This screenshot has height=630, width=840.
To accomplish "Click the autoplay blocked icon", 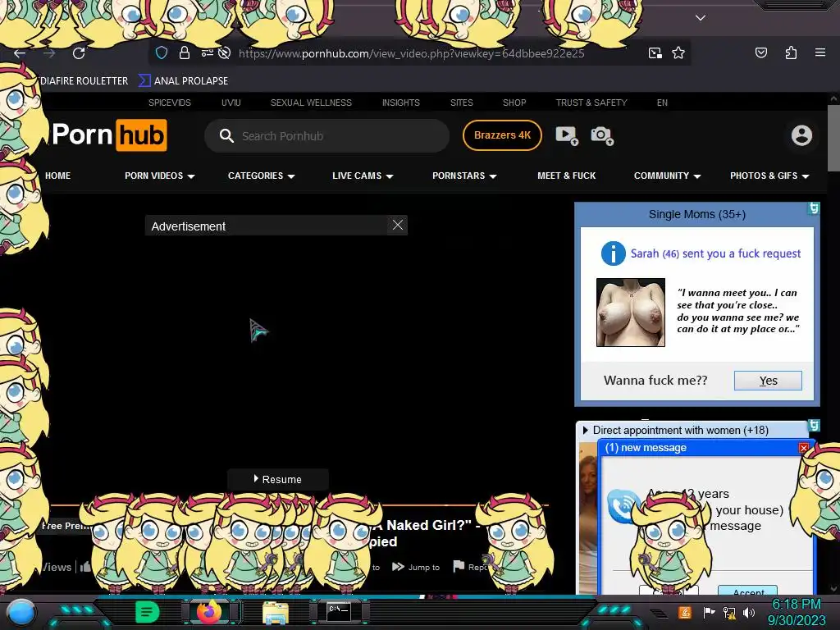I will pos(225,52).
